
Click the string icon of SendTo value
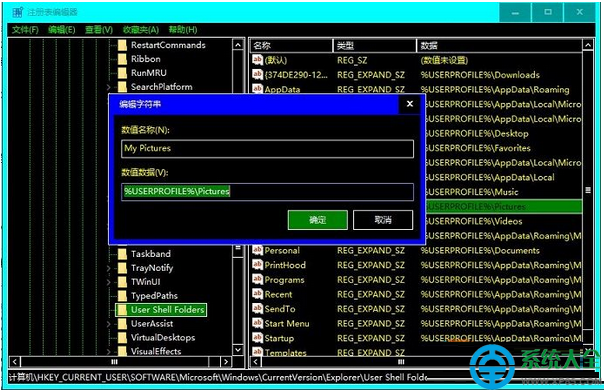click(x=257, y=309)
